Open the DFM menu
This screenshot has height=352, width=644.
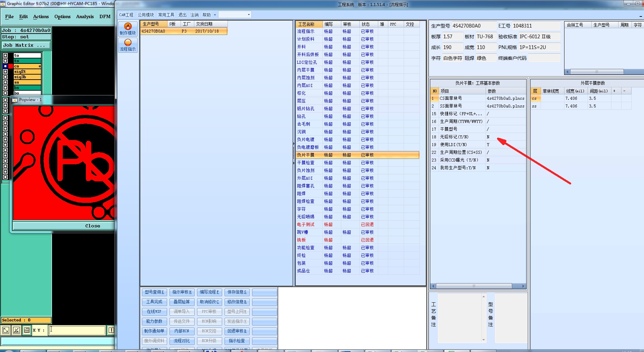105,16
